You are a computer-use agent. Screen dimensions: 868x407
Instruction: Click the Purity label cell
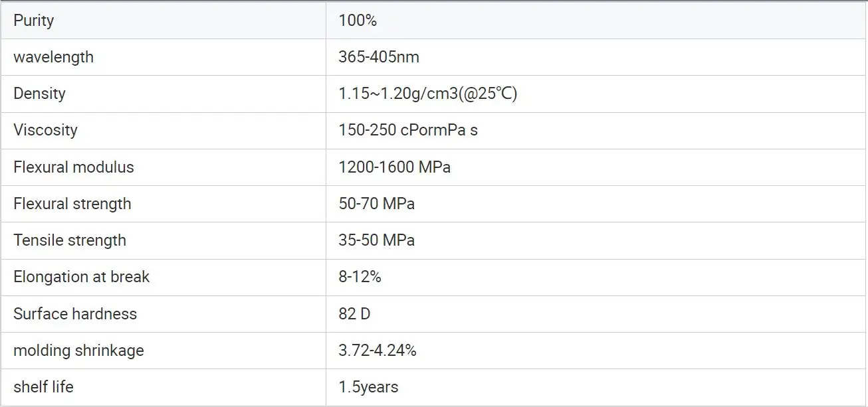(x=34, y=21)
